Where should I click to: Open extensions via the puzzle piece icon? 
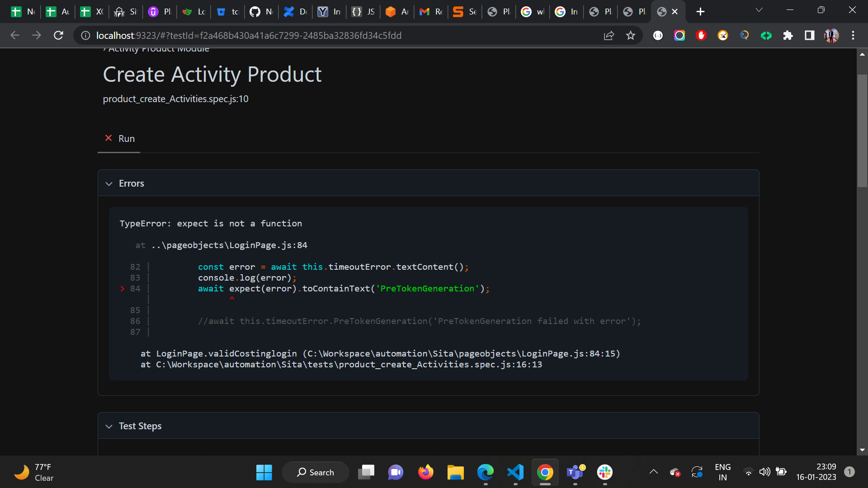click(x=788, y=35)
